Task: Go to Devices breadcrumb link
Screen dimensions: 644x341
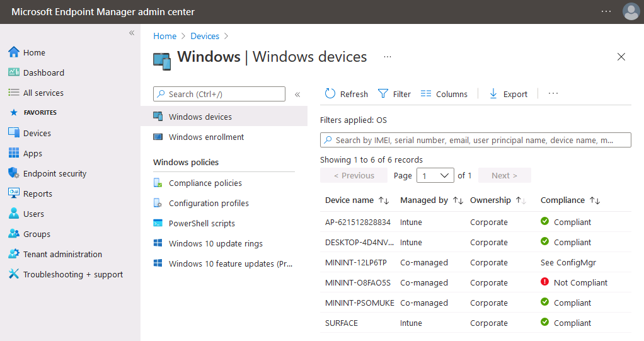Action: pos(205,36)
